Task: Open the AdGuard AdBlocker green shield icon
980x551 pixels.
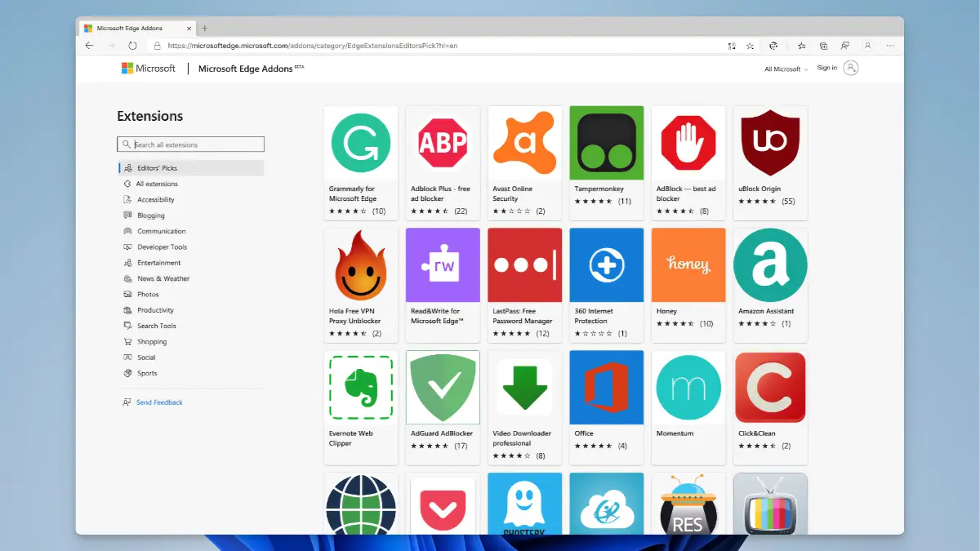Action: coord(443,388)
